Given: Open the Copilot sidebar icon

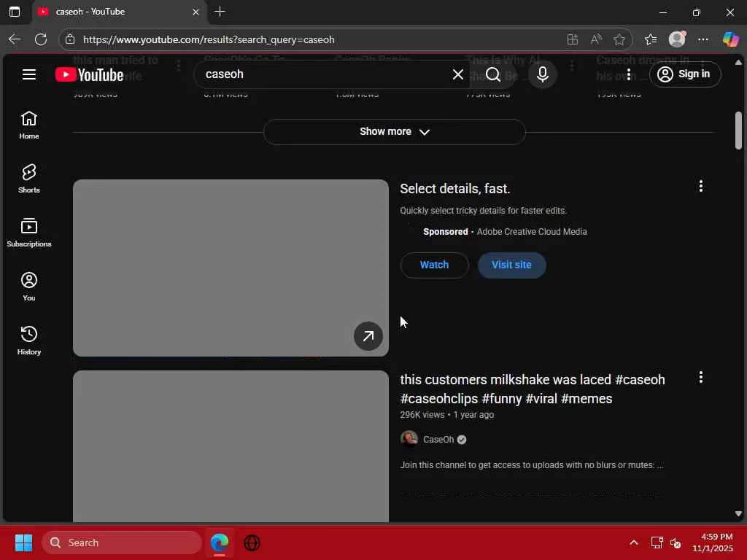Looking at the screenshot, I should [x=730, y=39].
